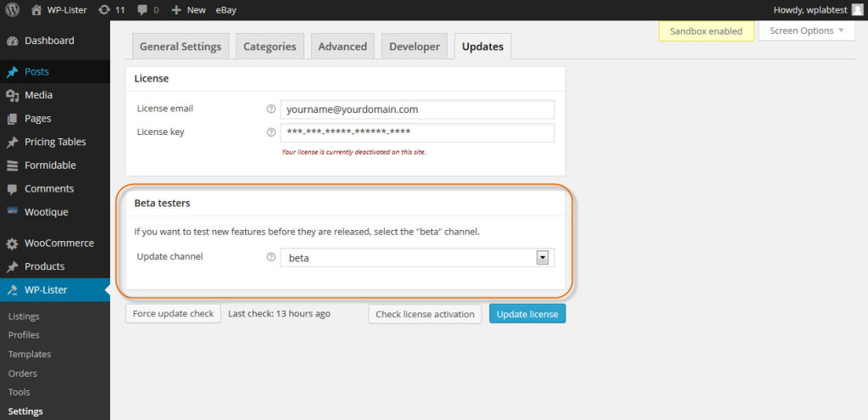
Task: Click the user avatar icon
Action: click(x=856, y=10)
